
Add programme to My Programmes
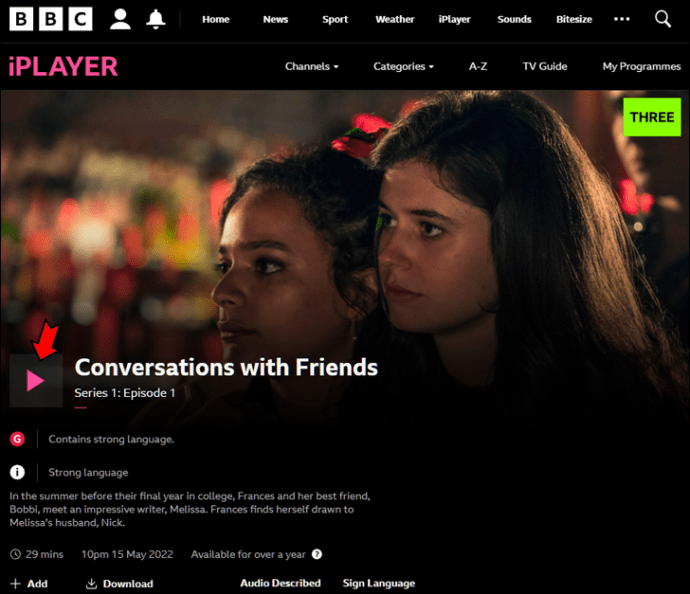[29, 583]
